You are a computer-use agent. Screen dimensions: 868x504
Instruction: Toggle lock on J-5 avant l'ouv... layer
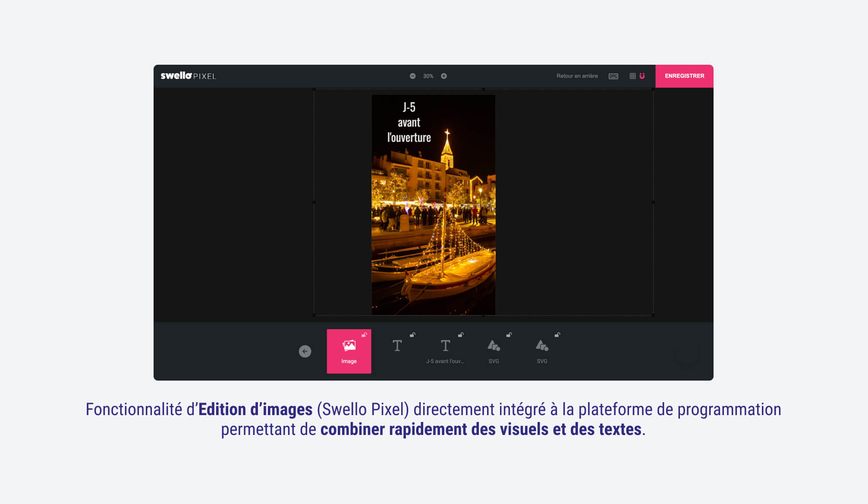click(x=461, y=335)
